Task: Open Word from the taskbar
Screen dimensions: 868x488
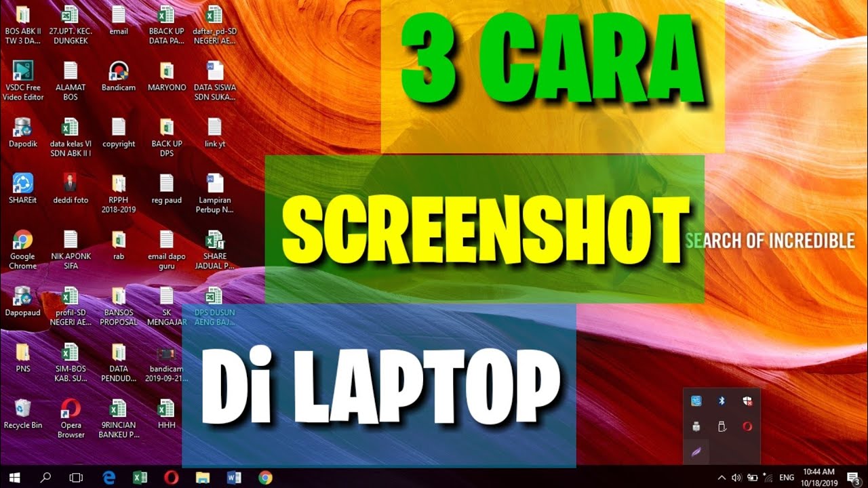Action: click(234, 477)
